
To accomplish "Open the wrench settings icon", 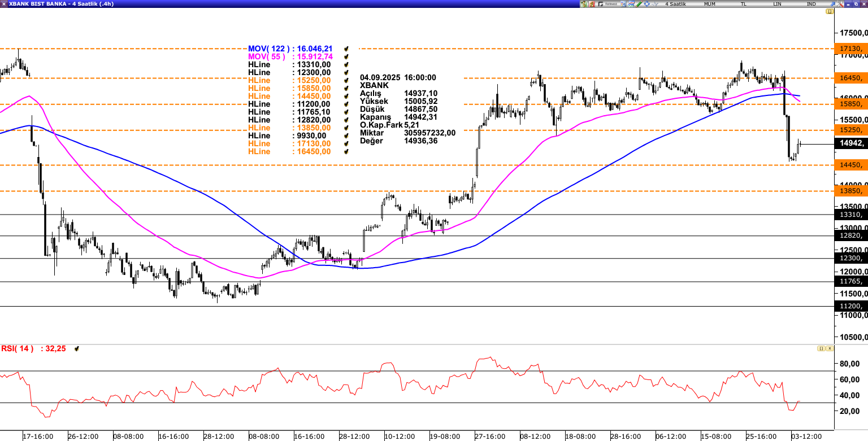I will (840, 4).
